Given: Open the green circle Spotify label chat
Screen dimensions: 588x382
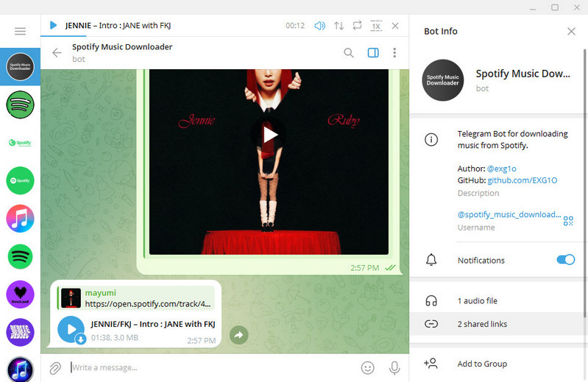Looking at the screenshot, I should coord(21,180).
